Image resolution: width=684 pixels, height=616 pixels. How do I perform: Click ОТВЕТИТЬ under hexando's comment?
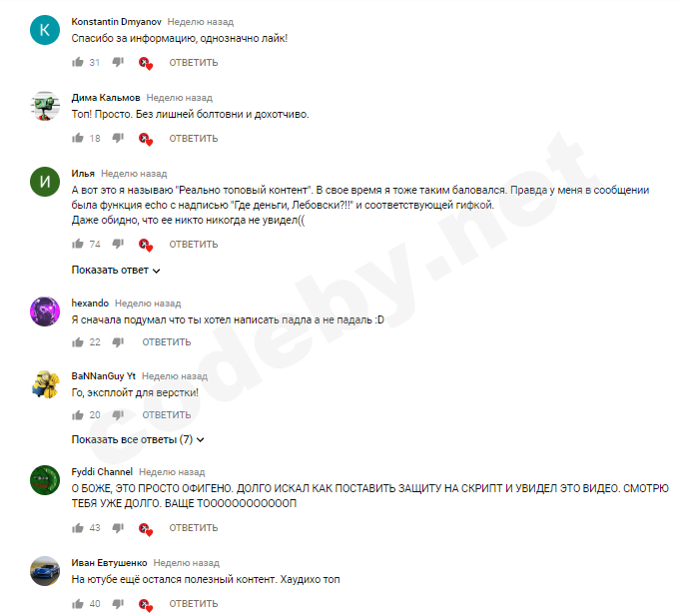166,342
